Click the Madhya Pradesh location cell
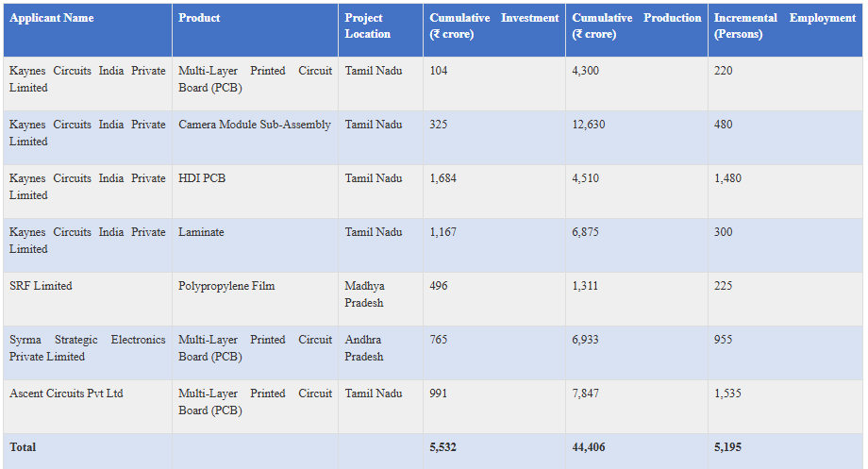Screen dimensions: 868x469 [365, 294]
